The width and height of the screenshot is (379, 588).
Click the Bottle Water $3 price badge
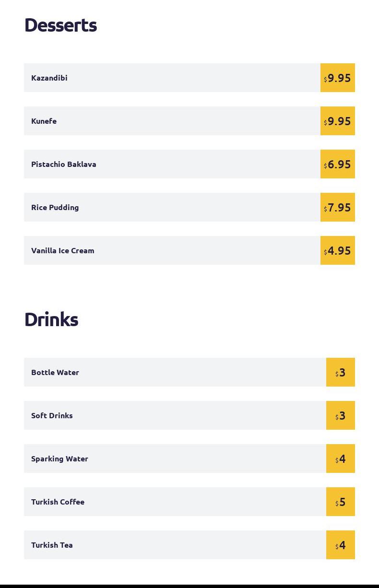pyautogui.click(x=341, y=372)
